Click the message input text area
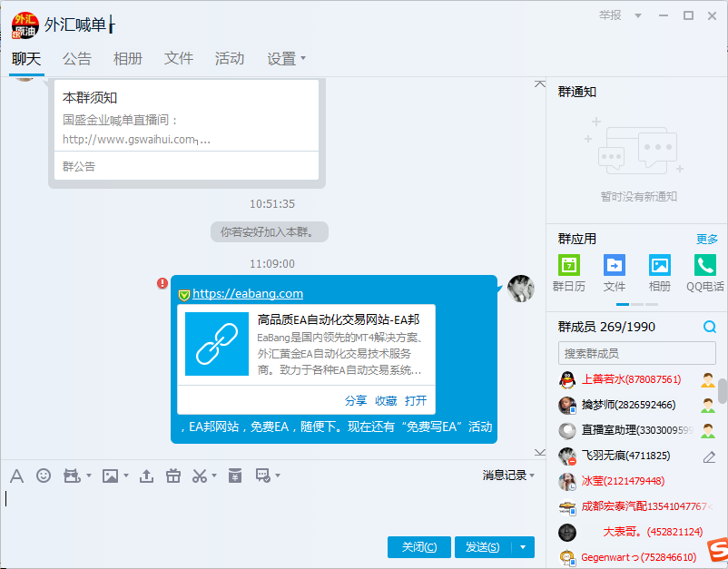This screenshot has width=728, height=569. click(x=271, y=510)
